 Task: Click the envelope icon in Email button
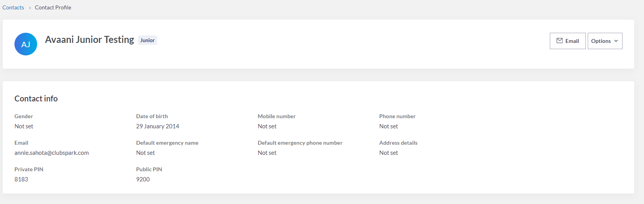(560, 41)
